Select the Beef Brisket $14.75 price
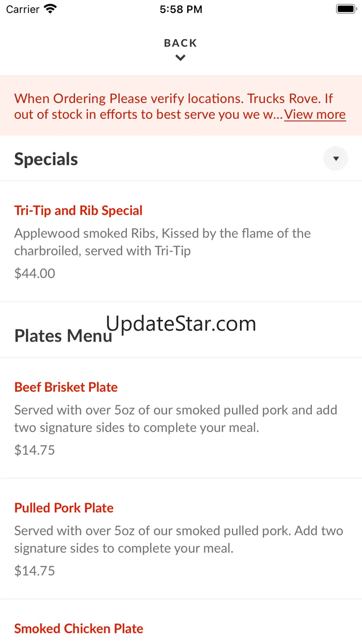This screenshot has width=362, height=644. point(35,450)
